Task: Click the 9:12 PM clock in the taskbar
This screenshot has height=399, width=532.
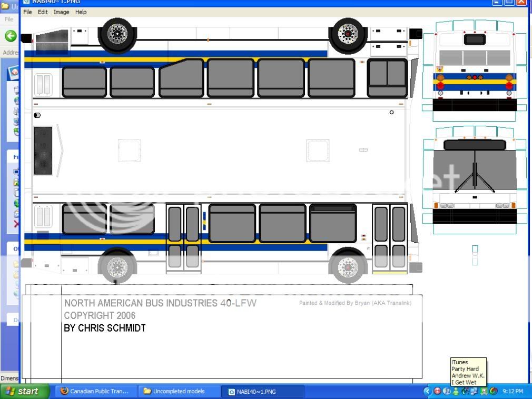Action: pyautogui.click(x=513, y=391)
